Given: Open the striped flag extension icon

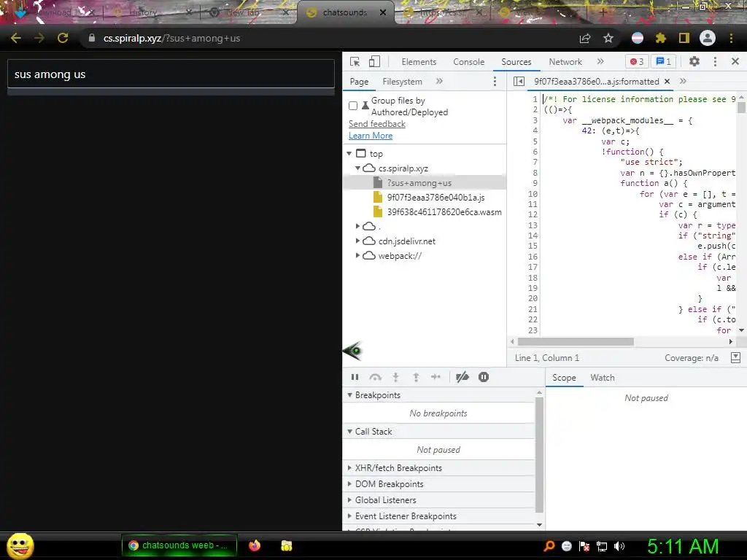Looking at the screenshot, I should click(x=638, y=38).
